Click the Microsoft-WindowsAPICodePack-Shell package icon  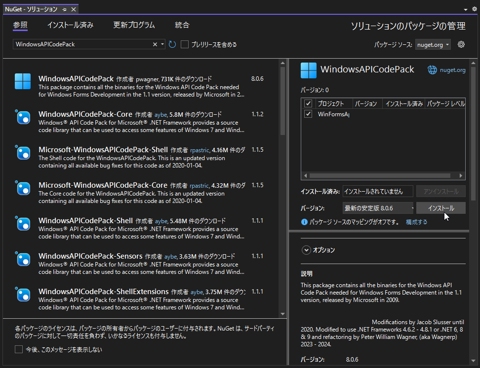tap(23, 153)
